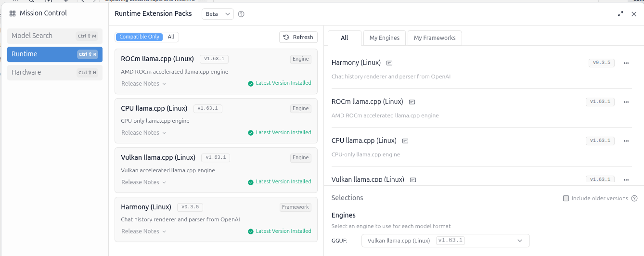
Task: Click the ROCm llama.cpp (Linux) card title
Action: point(157,59)
